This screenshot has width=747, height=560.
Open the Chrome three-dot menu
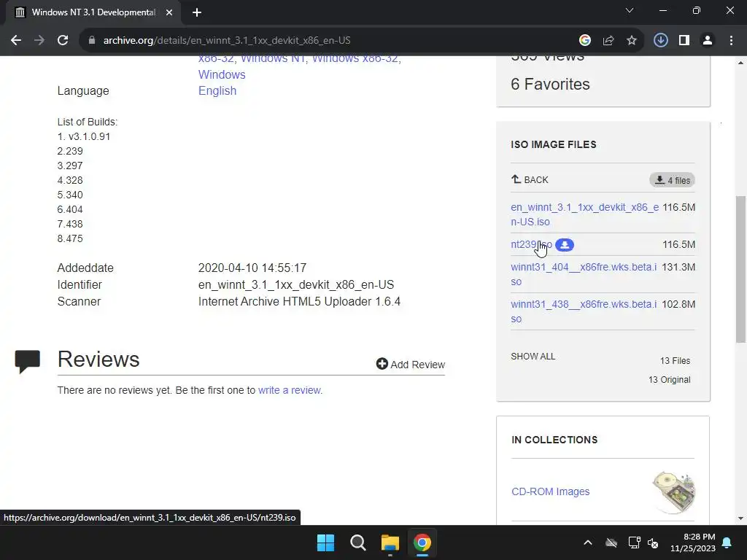coord(731,41)
